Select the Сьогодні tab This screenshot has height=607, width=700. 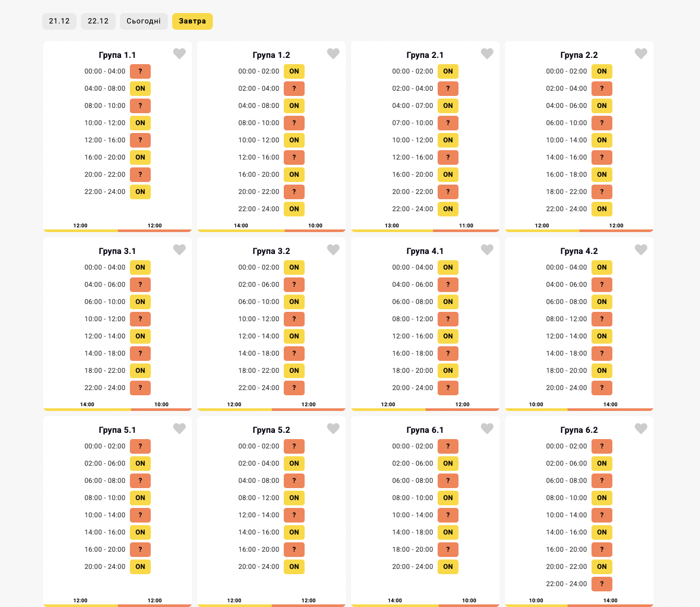click(143, 21)
